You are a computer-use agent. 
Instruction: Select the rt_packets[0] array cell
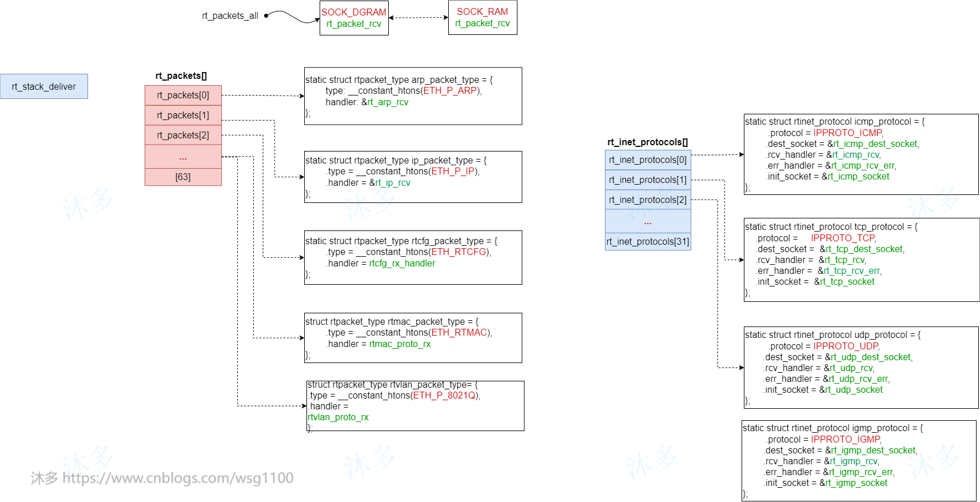(x=183, y=95)
